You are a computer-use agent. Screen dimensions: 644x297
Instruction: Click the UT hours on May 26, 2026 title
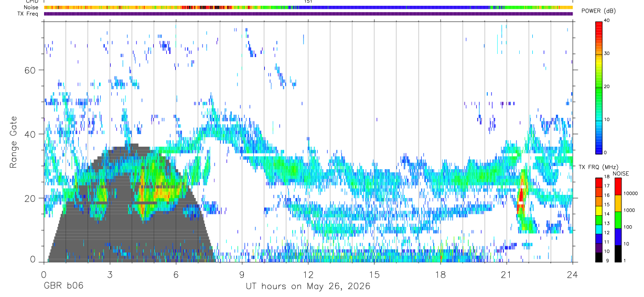[x=308, y=287]
